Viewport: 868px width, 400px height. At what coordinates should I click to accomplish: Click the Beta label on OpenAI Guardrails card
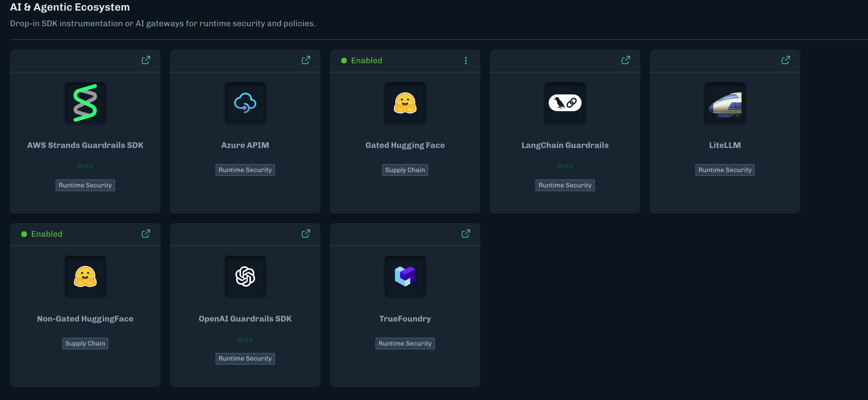(x=245, y=340)
